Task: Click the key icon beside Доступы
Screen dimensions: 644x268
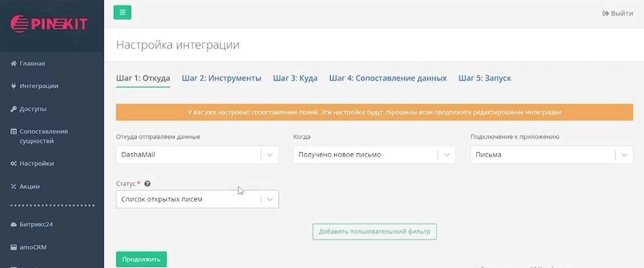Action: click(x=13, y=109)
